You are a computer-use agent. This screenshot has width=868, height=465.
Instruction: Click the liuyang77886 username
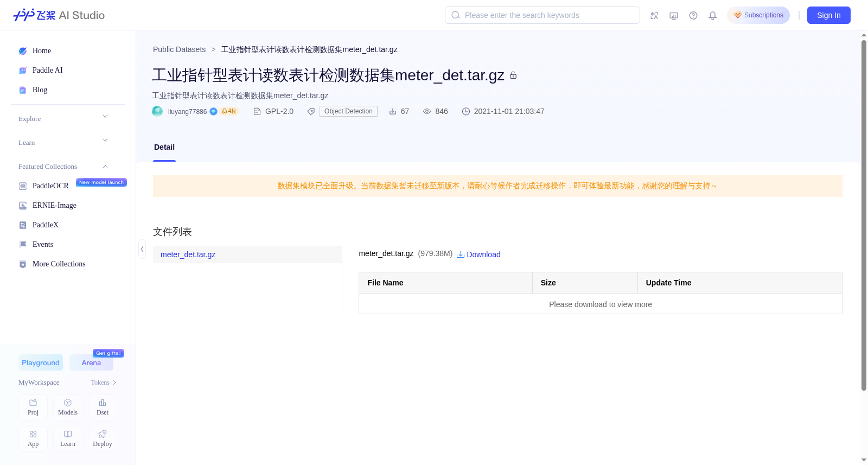click(x=187, y=112)
